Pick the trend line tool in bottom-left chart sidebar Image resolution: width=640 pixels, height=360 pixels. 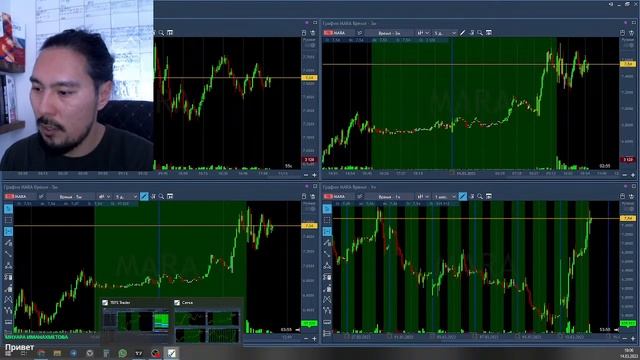tap(8, 254)
